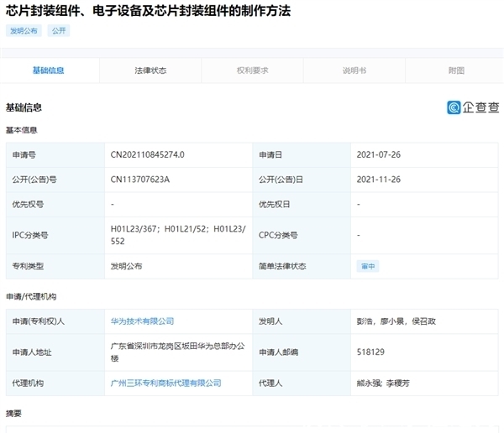The width and height of the screenshot is (504, 433).
Task: Switch to the 权利要求 tab
Action: click(252, 70)
